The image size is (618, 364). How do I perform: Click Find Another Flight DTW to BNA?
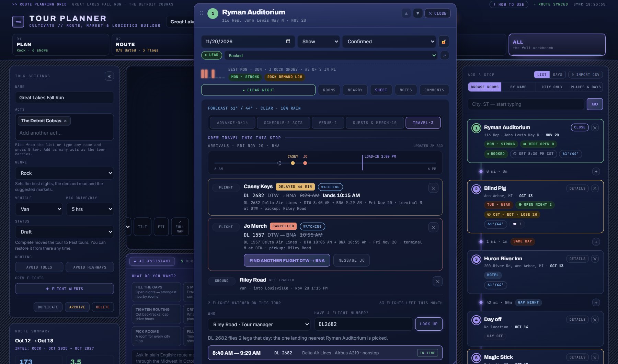click(287, 260)
